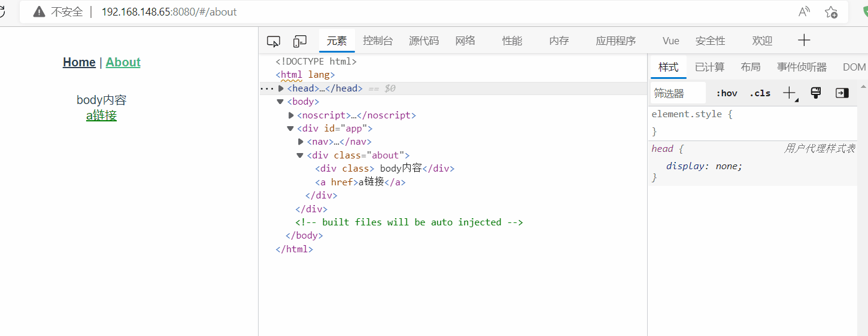Select the 布局 pane tab

[x=751, y=67]
